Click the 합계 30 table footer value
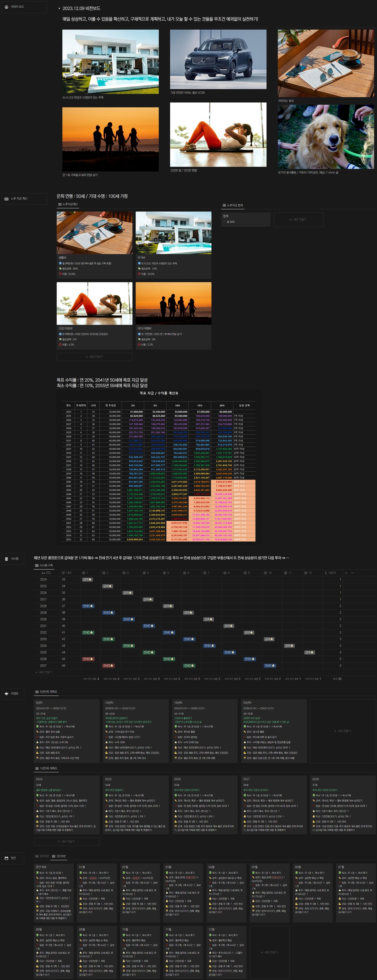 337,679
